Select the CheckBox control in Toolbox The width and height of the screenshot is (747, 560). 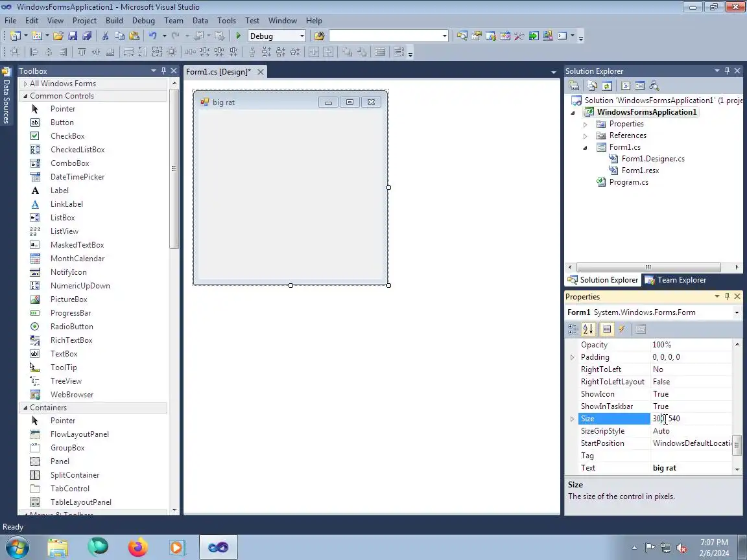click(67, 136)
